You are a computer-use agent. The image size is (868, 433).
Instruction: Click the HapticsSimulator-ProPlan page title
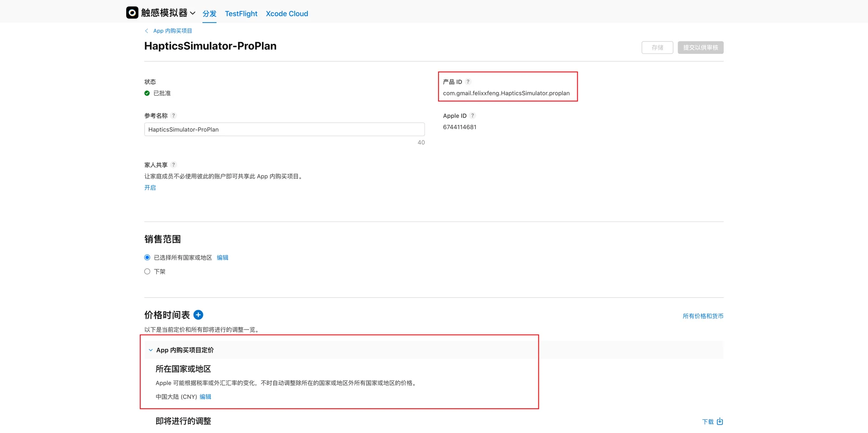tap(210, 46)
